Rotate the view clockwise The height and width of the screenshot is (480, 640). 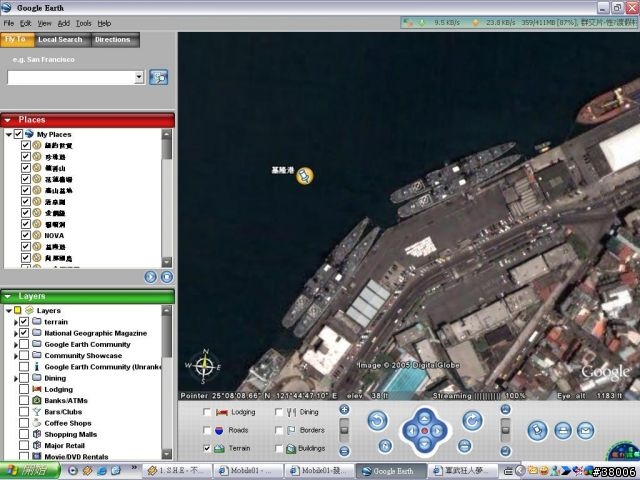(x=473, y=420)
